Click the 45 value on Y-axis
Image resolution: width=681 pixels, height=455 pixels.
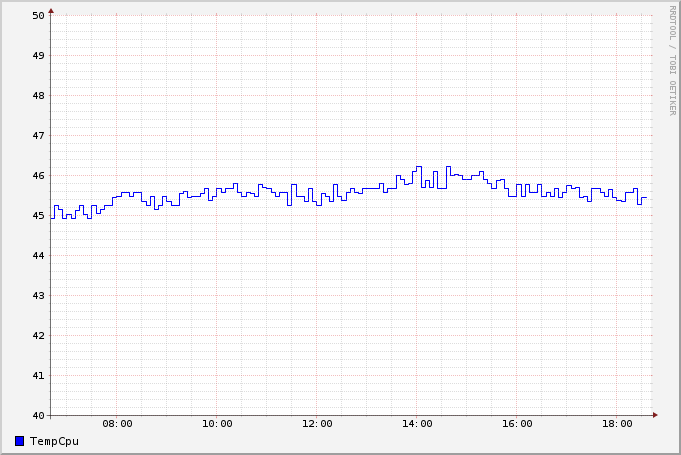[38, 216]
